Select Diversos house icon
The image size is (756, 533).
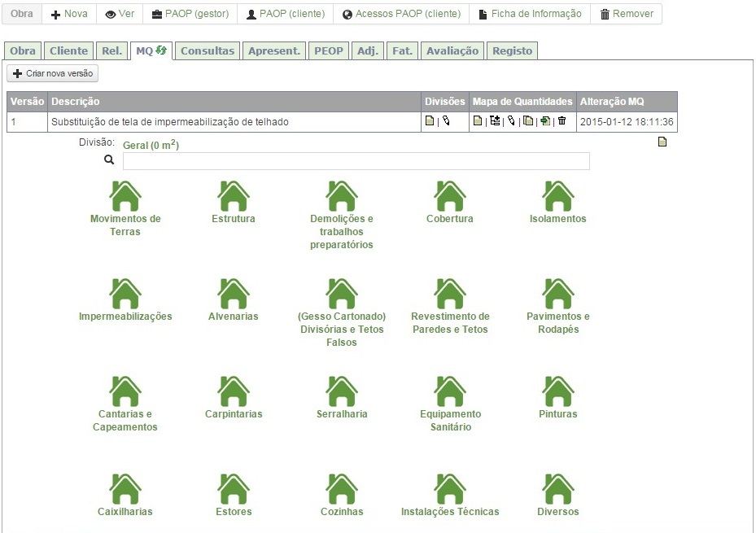(557, 489)
